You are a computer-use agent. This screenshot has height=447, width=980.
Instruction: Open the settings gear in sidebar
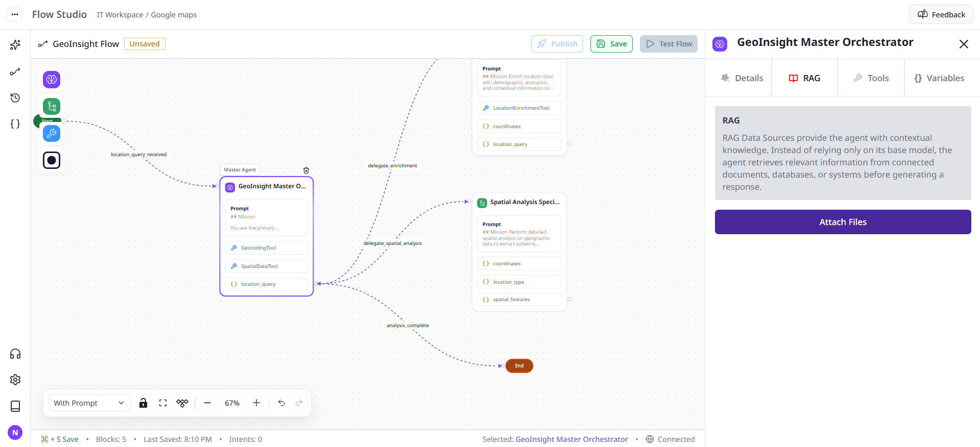(15, 380)
